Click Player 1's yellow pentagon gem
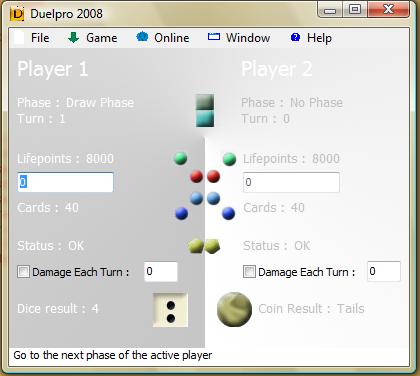This screenshot has width=420, height=376. coord(196,246)
